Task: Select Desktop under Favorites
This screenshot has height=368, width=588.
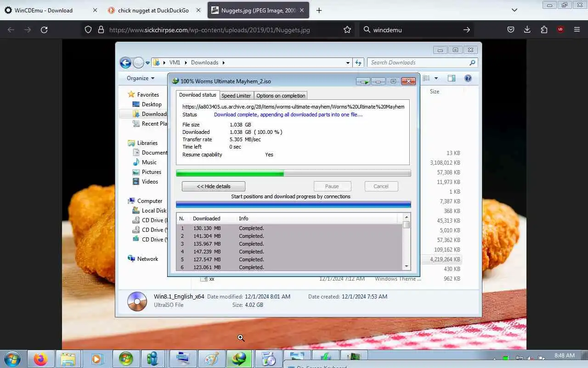Action: (152, 104)
